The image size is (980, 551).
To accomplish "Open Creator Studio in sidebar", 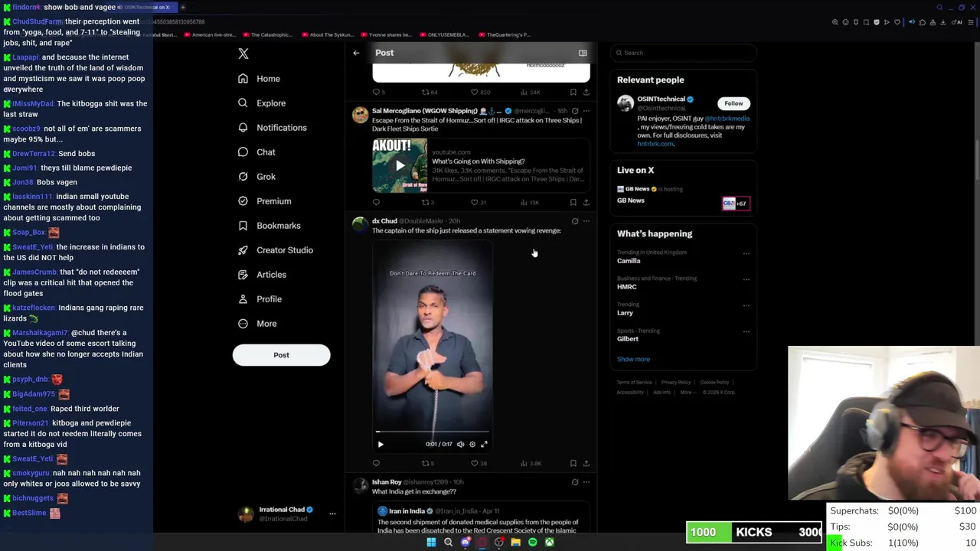I will tap(275, 250).
